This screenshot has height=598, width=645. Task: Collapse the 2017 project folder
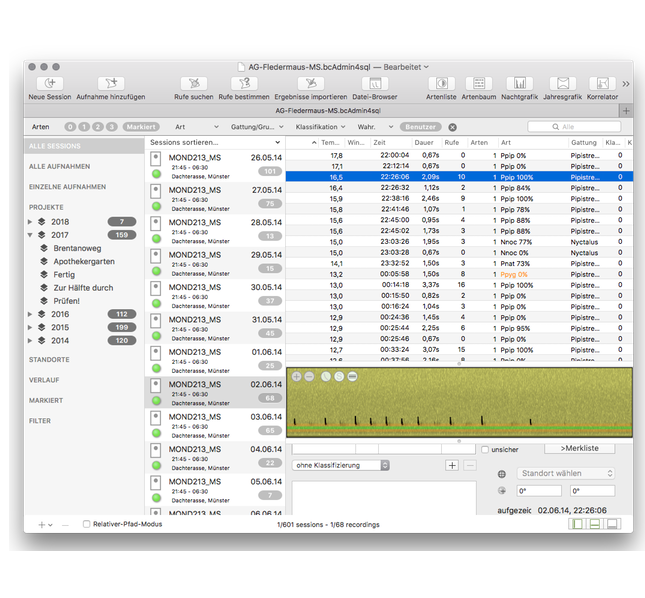tap(30, 235)
